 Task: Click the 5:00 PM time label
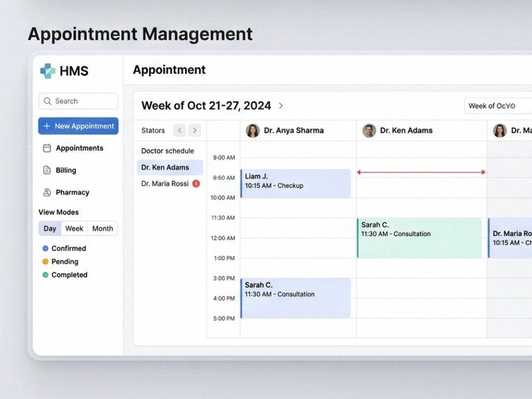[x=224, y=318]
